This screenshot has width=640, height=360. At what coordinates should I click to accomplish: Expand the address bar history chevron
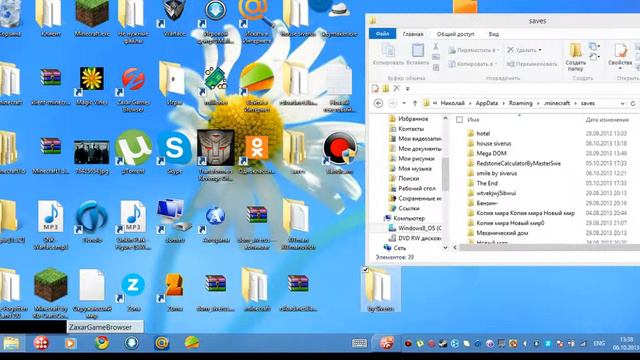622,104
